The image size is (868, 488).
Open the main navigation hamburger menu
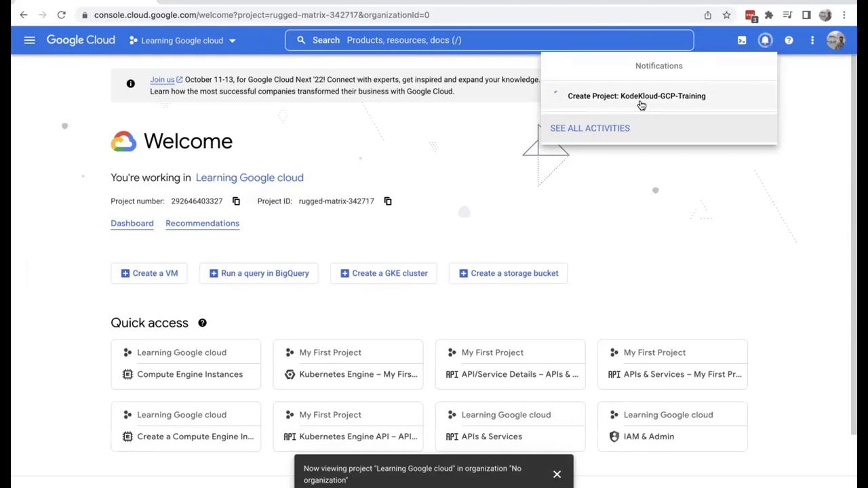pyautogui.click(x=29, y=41)
